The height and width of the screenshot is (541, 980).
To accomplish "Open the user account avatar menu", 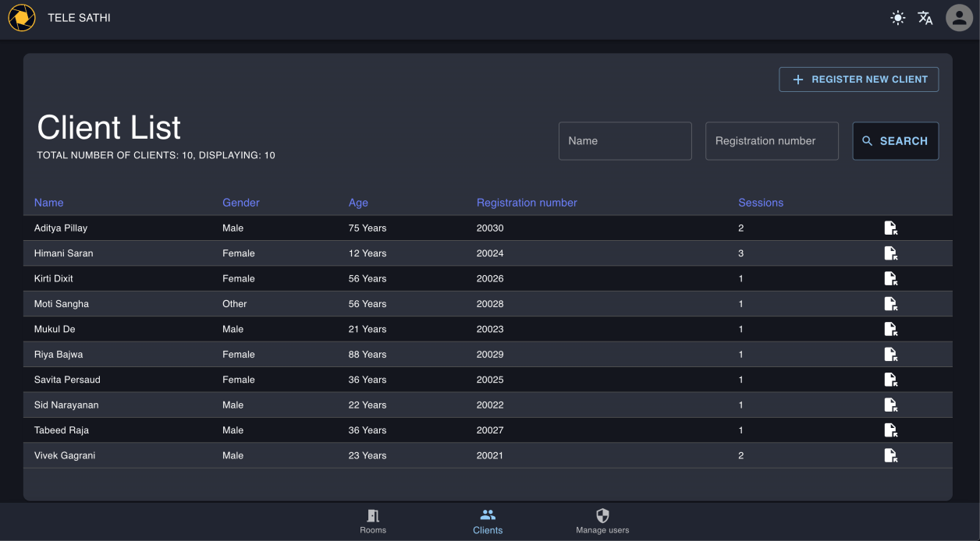I will (959, 18).
